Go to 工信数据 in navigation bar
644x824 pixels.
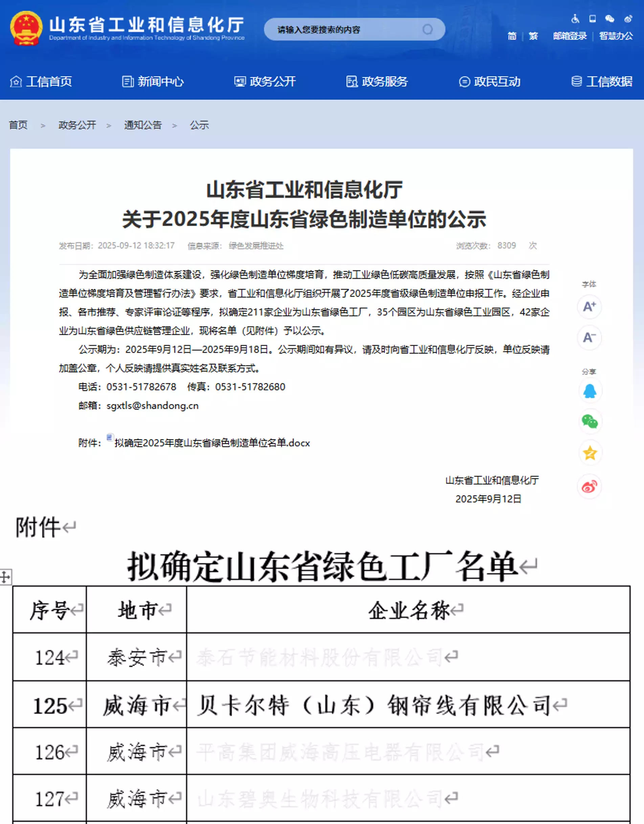point(602,82)
